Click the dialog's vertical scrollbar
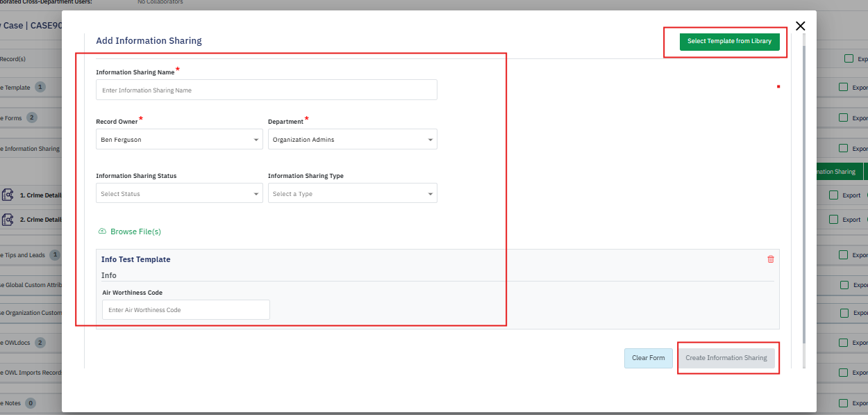The height and width of the screenshot is (415, 868). click(804, 195)
